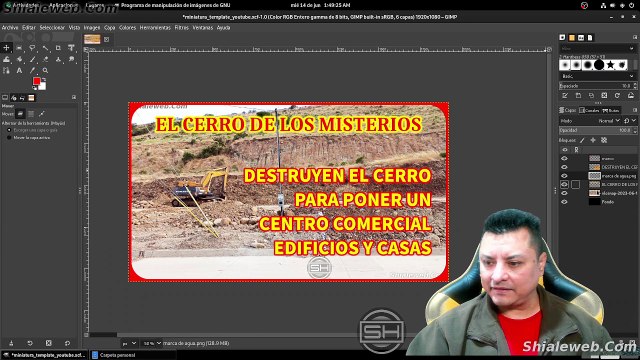This screenshot has height=360, width=640.
Task: Open Herramientas menu
Action: (155, 28)
